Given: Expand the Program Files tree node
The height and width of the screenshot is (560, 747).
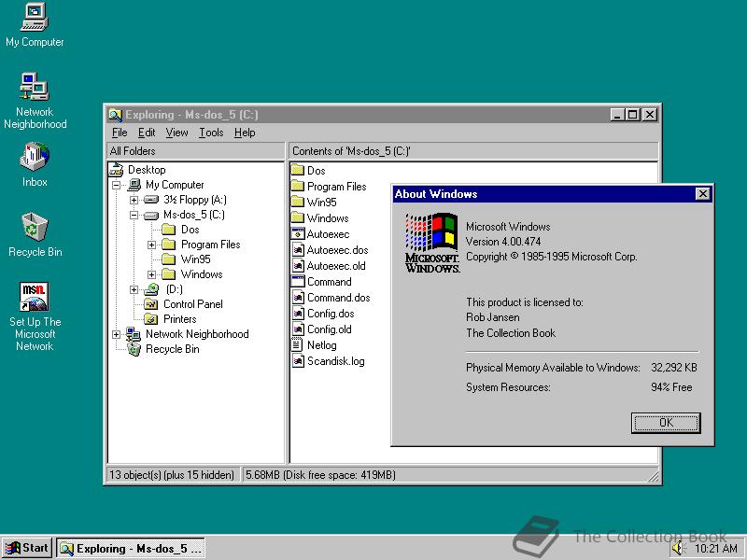Looking at the screenshot, I should tap(151, 245).
